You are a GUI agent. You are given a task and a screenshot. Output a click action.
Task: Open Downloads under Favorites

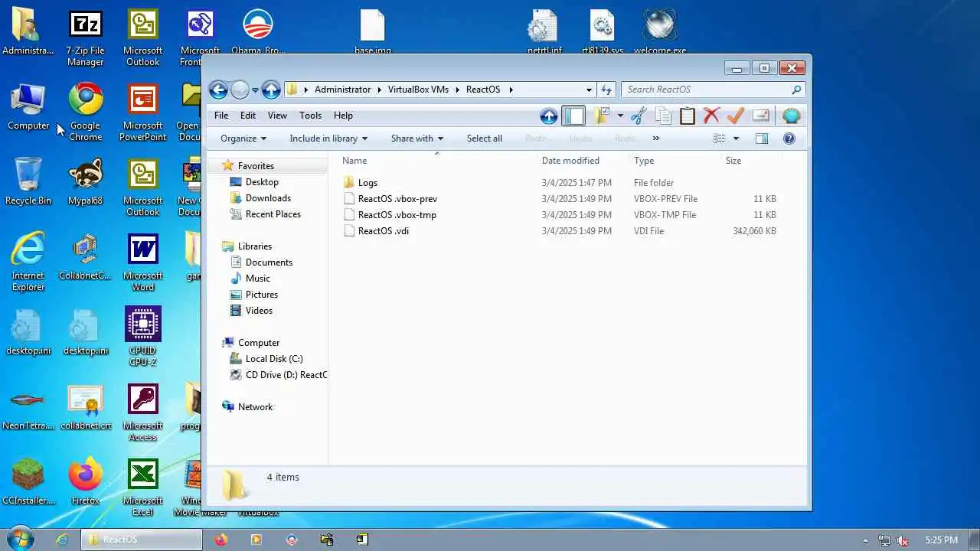click(268, 198)
